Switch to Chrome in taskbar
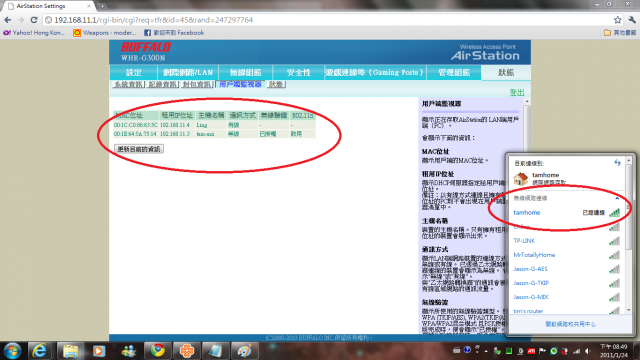This screenshot has width=640, height=360. pyautogui.click(x=158, y=351)
